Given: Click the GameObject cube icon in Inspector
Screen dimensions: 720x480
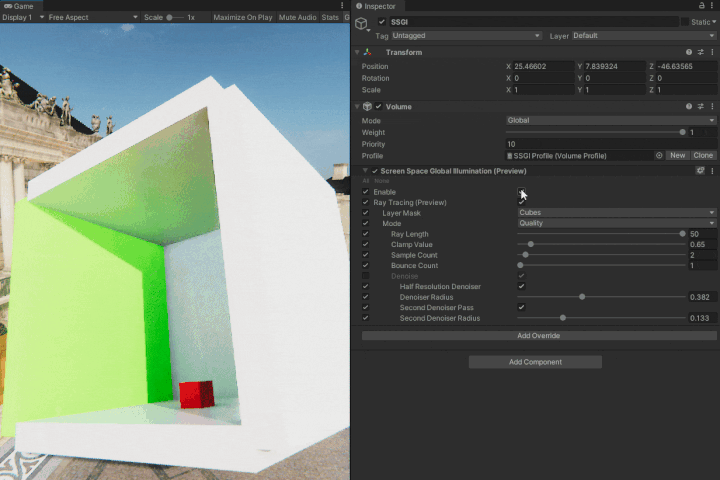Looking at the screenshot, I should pyautogui.click(x=361, y=23).
